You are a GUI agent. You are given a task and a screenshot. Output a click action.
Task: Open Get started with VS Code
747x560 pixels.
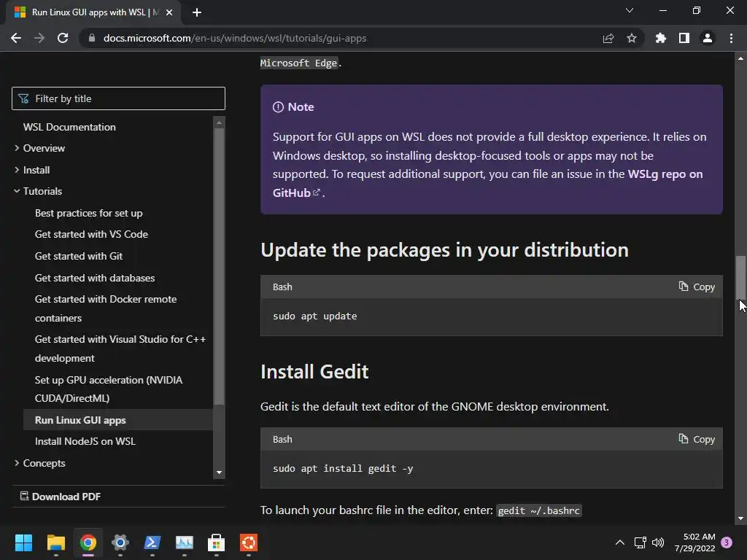tap(91, 234)
